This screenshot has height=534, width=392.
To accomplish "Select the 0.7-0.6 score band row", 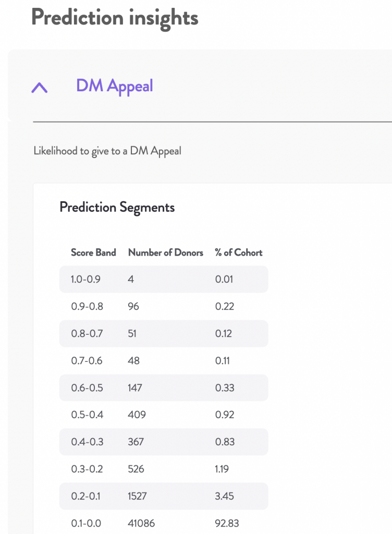I will pyautogui.click(x=164, y=361).
